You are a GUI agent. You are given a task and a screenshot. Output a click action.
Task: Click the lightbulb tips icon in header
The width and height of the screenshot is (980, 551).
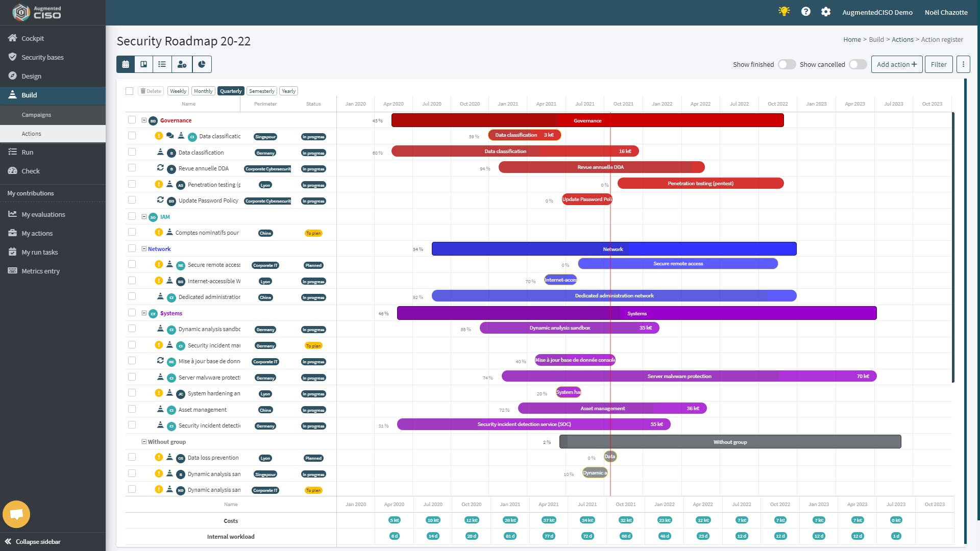pyautogui.click(x=784, y=11)
